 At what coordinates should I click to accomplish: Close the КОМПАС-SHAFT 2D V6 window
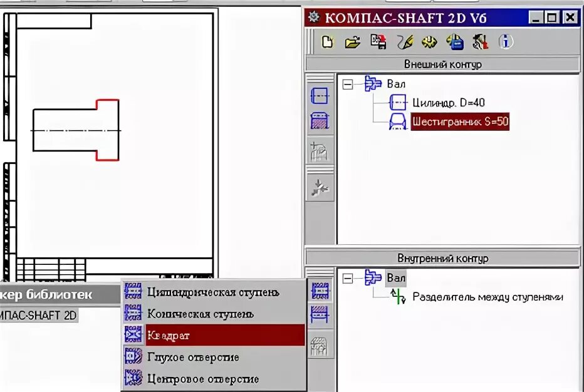(570, 18)
